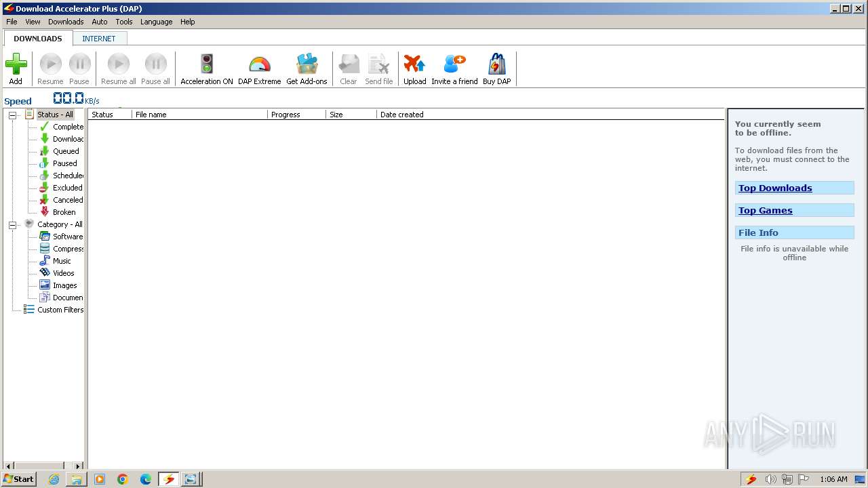This screenshot has width=868, height=488.
Task: Open the View menu
Action: click(x=33, y=22)
